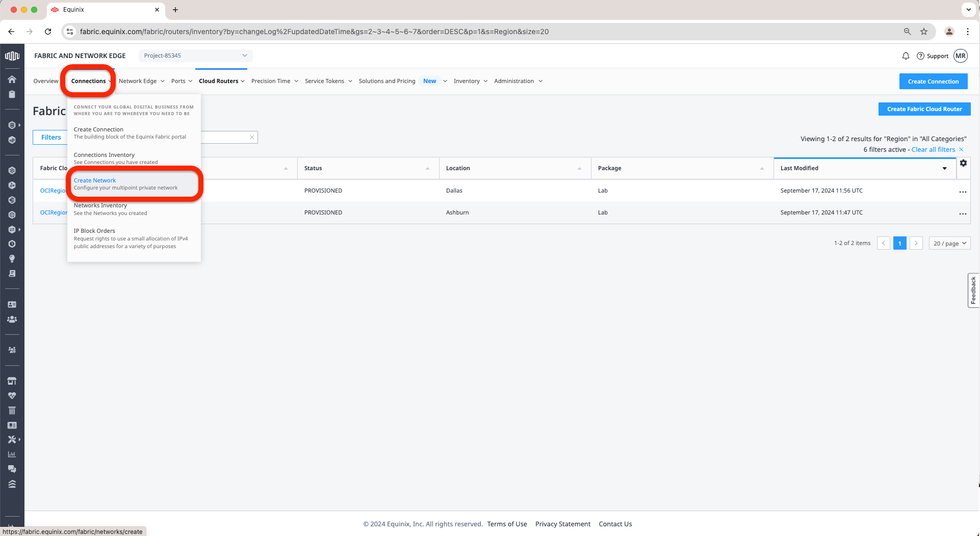Open IP Block Orders option

[x=94, y=231]
